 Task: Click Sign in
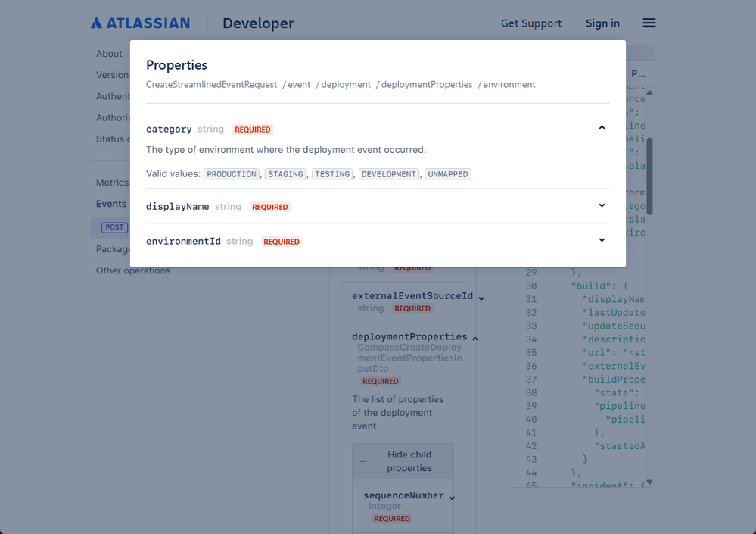[602, 23]
